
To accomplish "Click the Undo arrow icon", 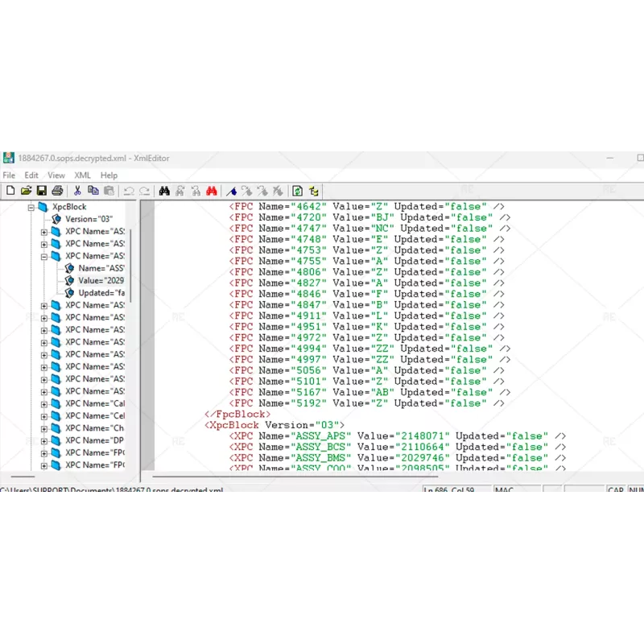I will point(130,190).
